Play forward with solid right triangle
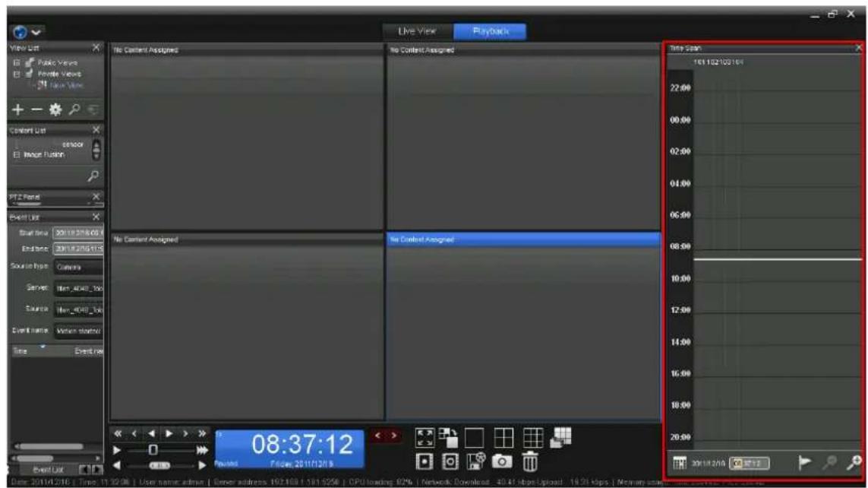This screenshot has width=868, height=488. 169,434
